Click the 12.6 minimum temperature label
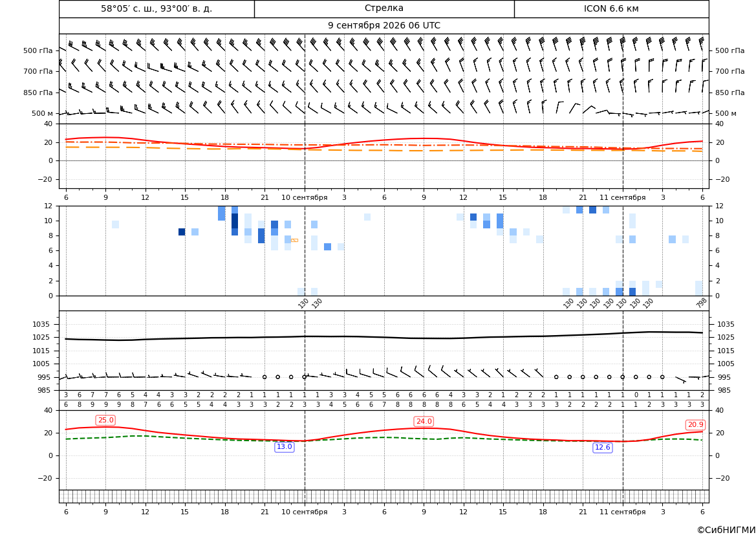This screenshot has width=756, height=535. click(x=602, y=447)
